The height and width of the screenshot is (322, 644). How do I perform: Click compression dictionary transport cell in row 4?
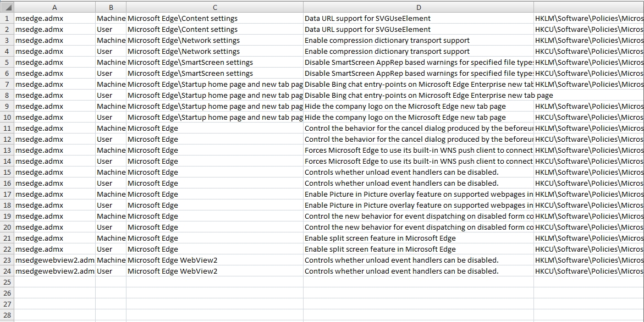419,51
